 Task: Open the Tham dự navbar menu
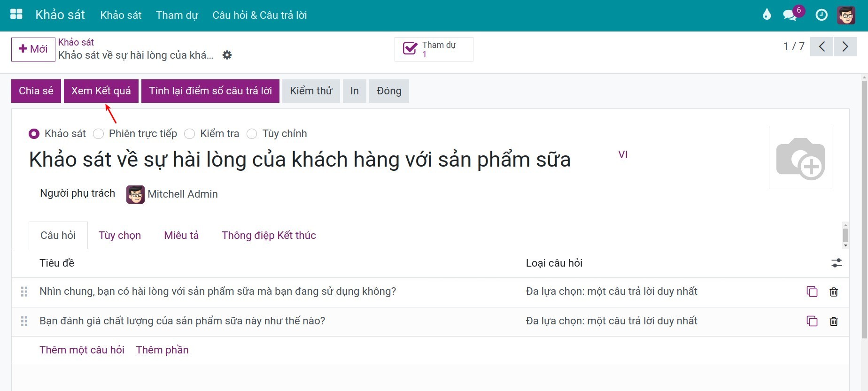[x=177, y=15]
